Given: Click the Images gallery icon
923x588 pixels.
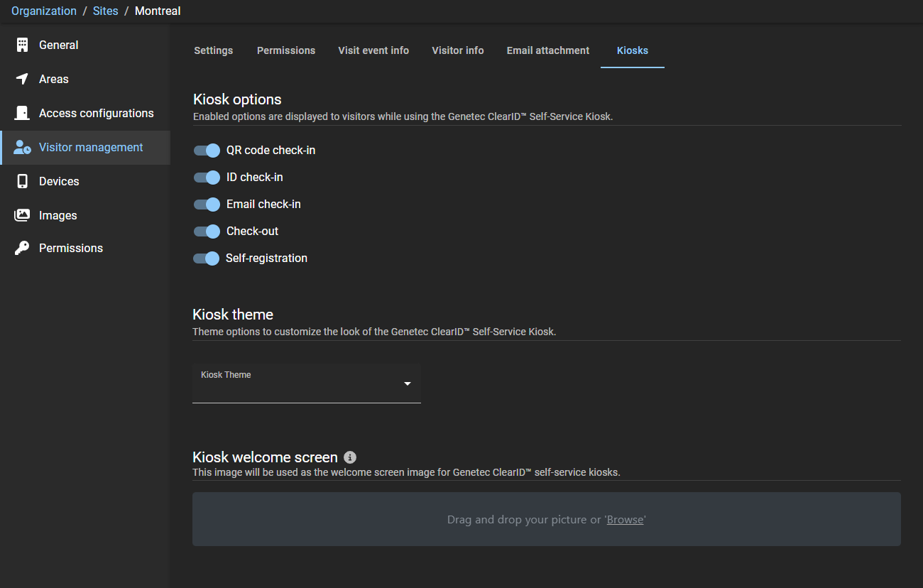Looking at the screenshot, I should tap(22, 215).
